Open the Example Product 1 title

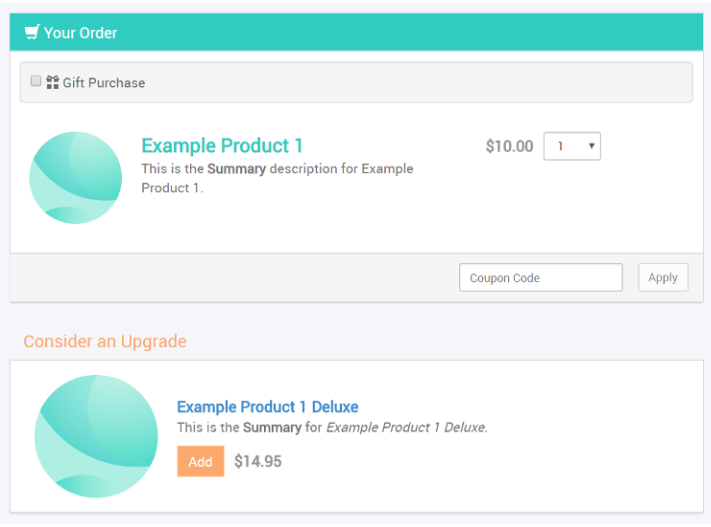(222, 146)
